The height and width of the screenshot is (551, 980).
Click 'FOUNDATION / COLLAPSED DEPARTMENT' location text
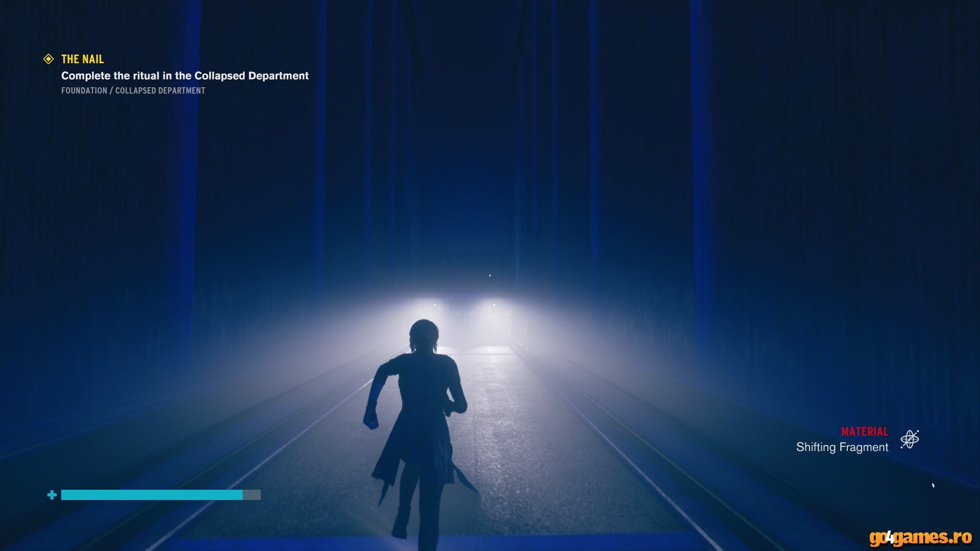coord(133,91)
